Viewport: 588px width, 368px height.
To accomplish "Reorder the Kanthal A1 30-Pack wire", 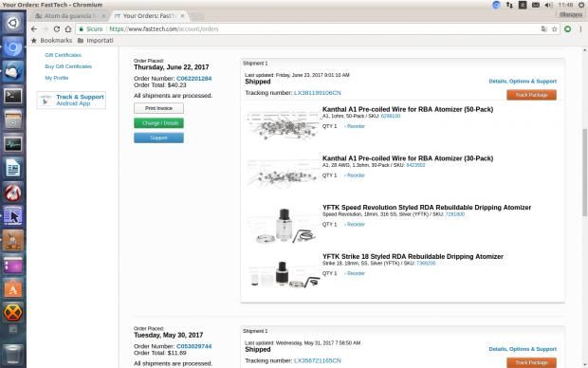I will point(355,175).
